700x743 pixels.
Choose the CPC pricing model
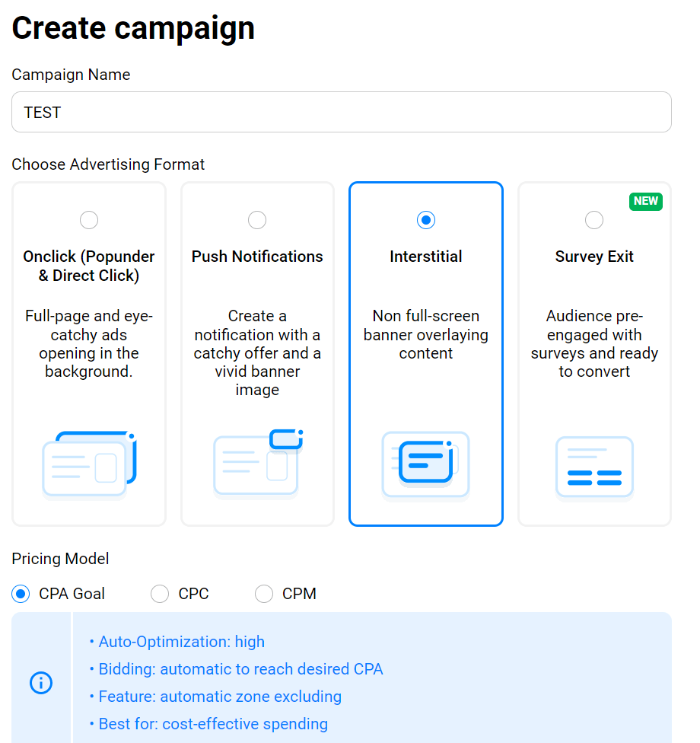click(160, 594)
